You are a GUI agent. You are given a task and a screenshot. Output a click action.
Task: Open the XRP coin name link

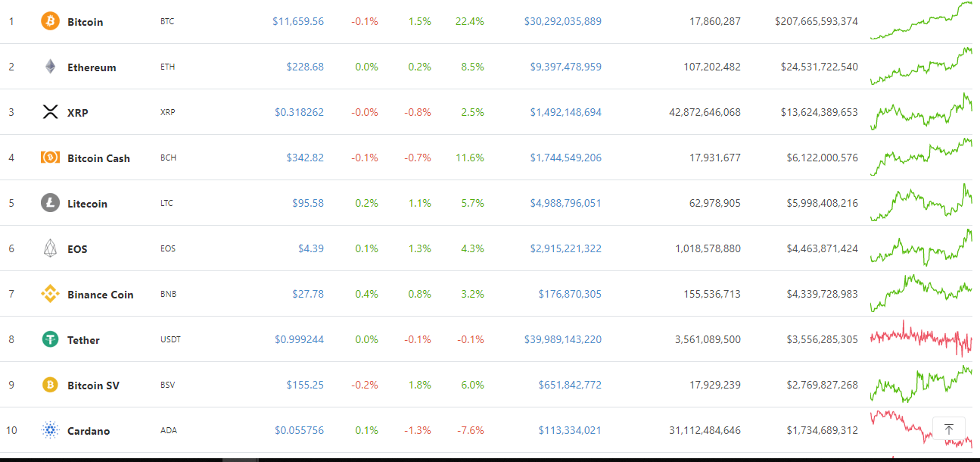click(77, 113)
